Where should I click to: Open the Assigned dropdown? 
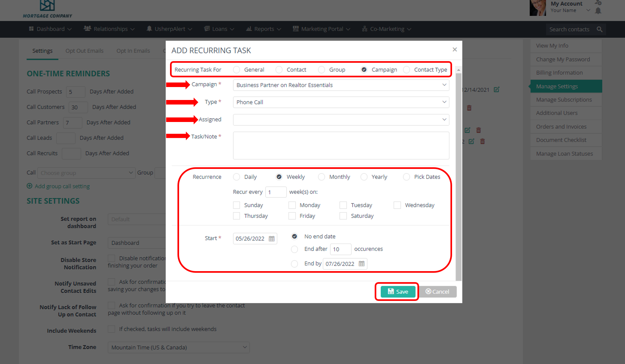click(341, 120)
